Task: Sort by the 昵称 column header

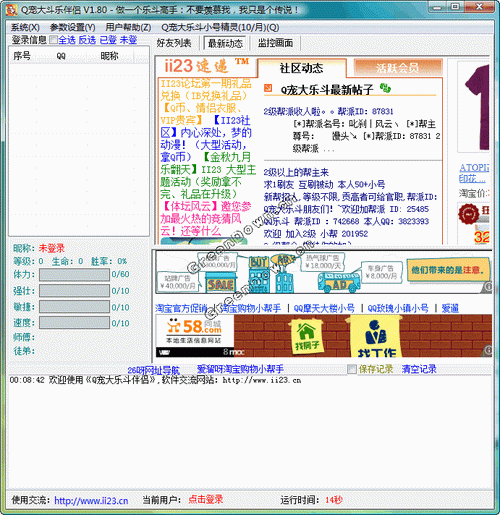Action: pyautogui.click(x=109, y=56)
